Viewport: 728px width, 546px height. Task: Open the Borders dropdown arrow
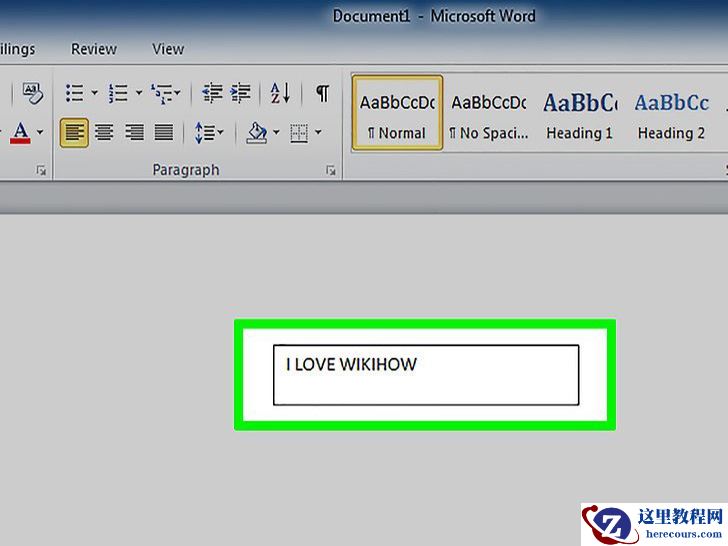tap(318, 133)
